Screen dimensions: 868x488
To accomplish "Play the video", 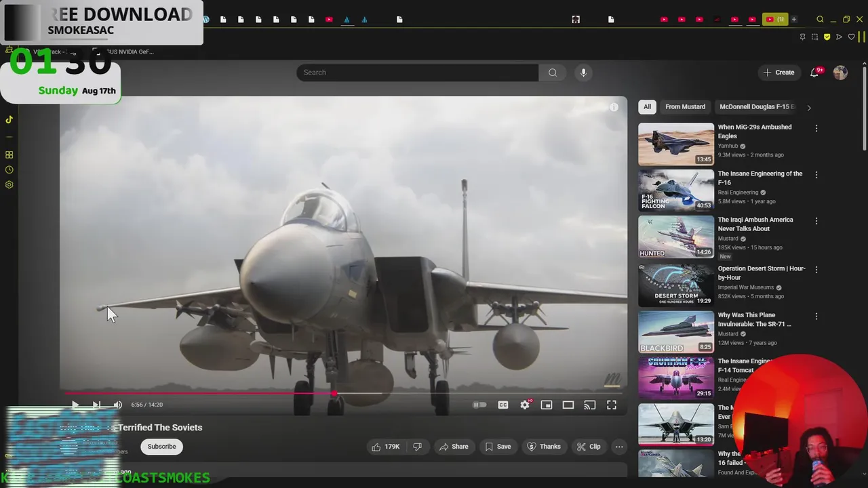I will [75, 405].
